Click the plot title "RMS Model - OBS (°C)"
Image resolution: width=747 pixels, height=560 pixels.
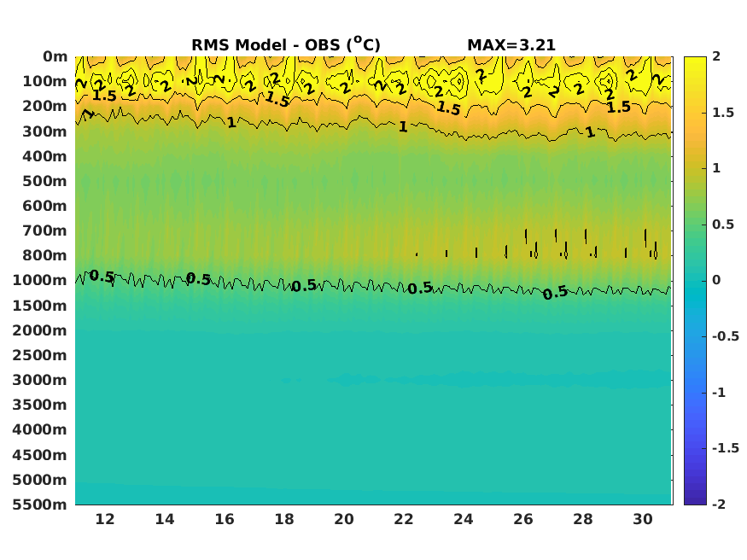286,44
